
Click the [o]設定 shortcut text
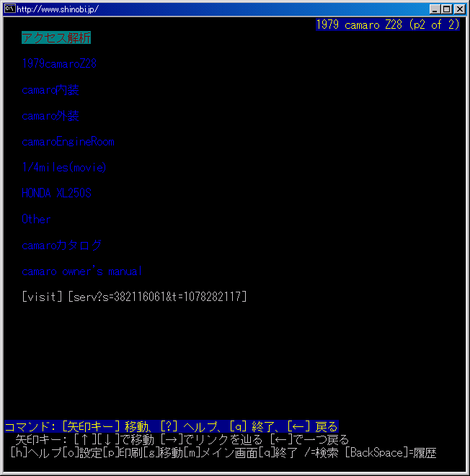coord(83,453)
